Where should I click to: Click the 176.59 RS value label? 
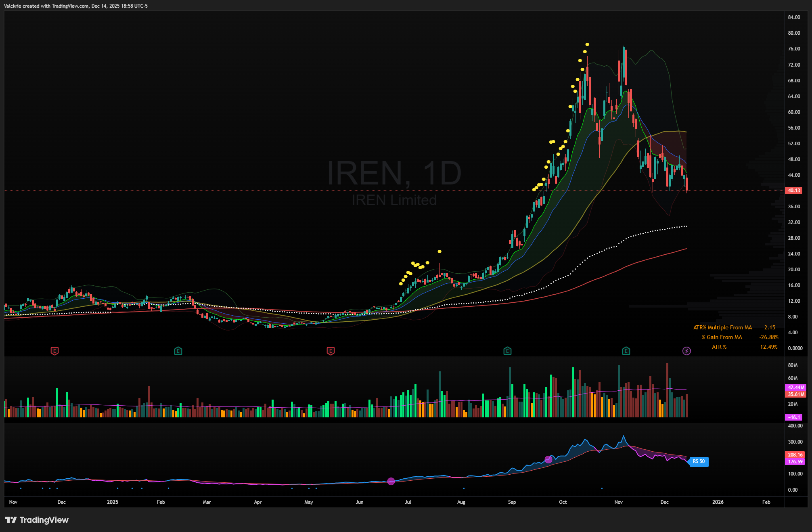pos(795,461)
